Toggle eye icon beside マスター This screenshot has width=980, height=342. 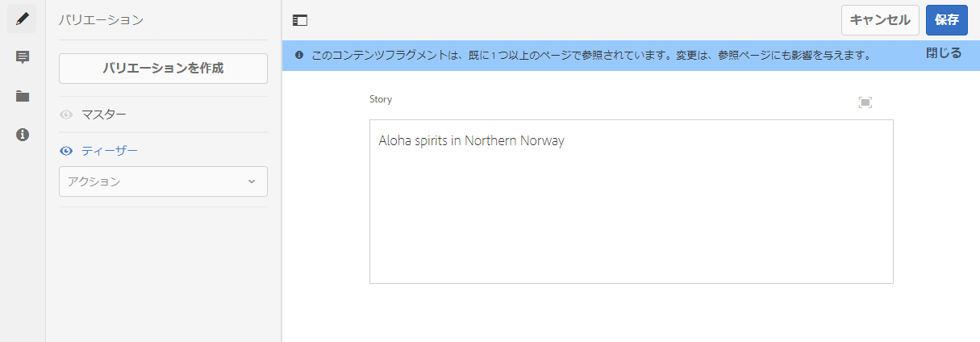(66, 115)
